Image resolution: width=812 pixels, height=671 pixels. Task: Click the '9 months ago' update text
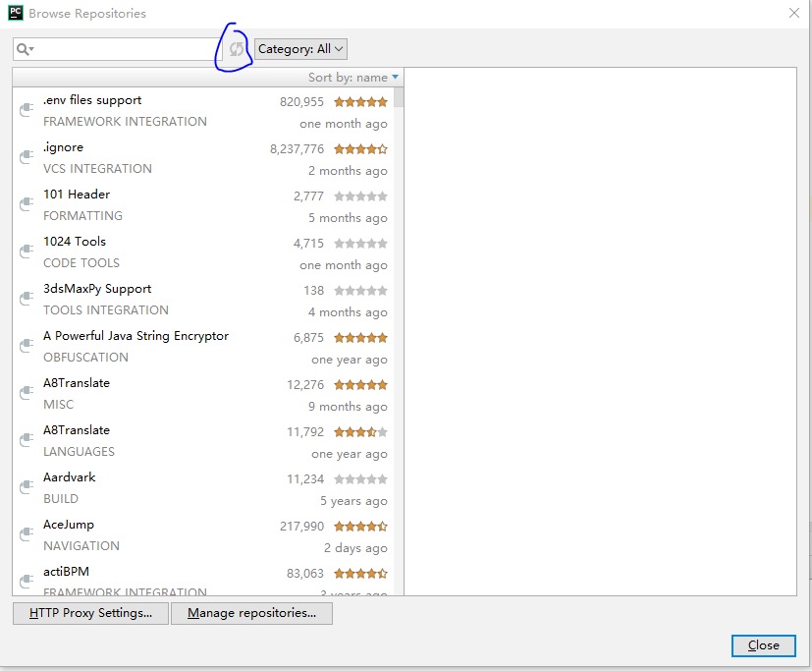[348, 407]
